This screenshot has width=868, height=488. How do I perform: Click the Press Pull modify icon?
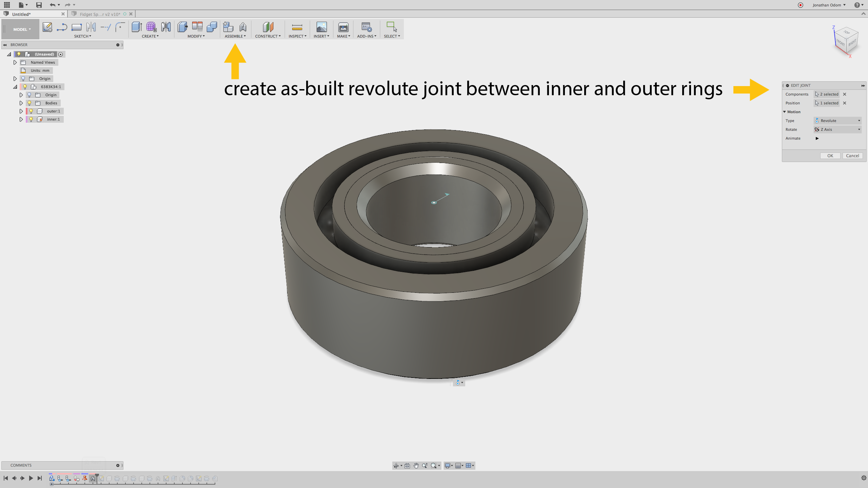182,27
